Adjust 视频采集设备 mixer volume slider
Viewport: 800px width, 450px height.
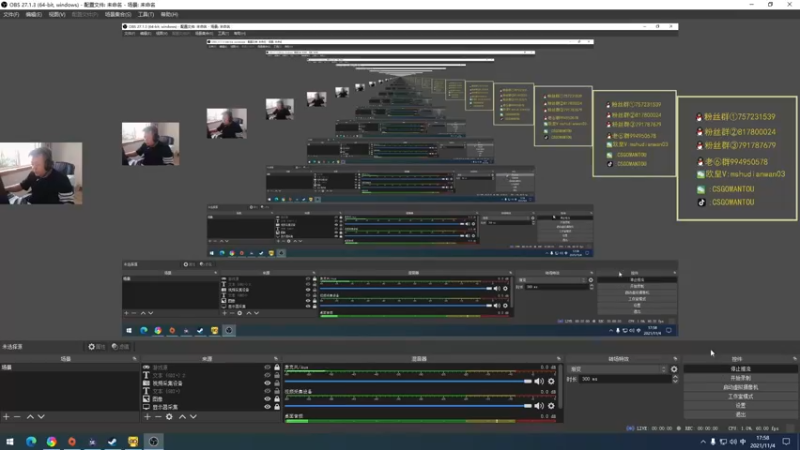408,406
